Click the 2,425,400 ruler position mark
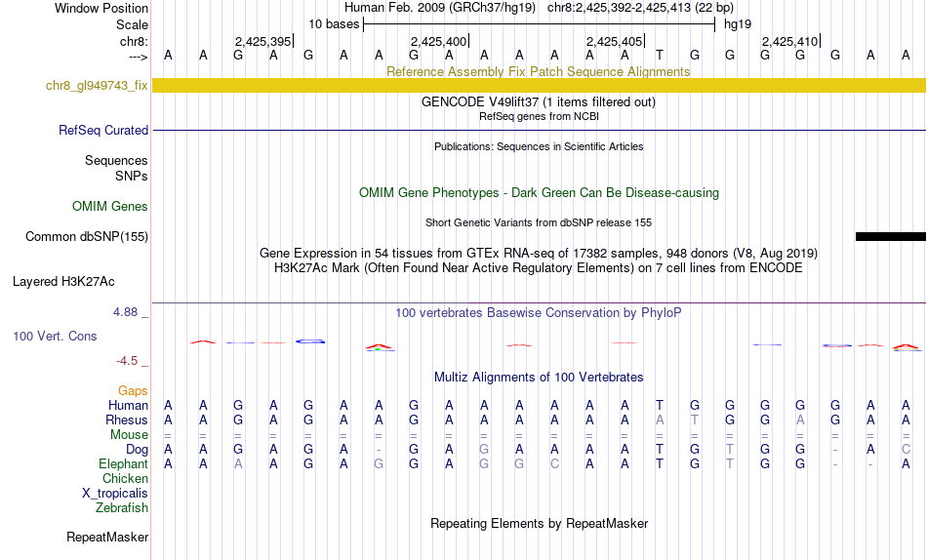Viewport: 927px width, 560px height. [x=439, y=41]
